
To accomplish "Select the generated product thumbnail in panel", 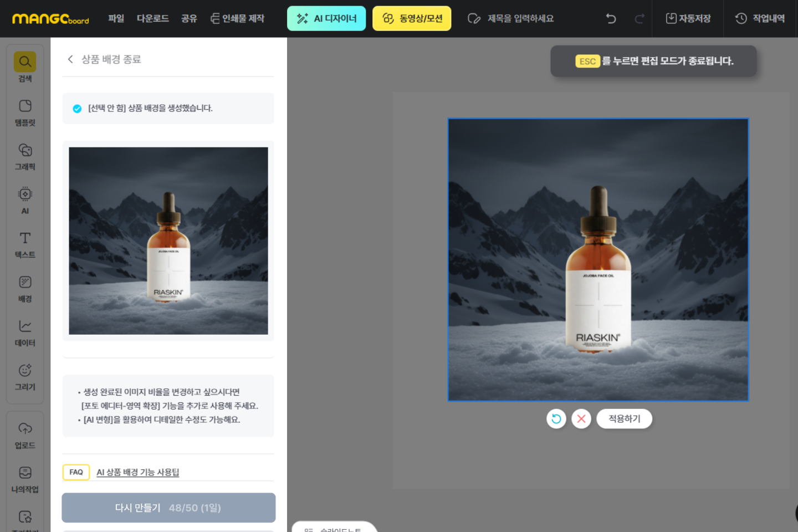I will (168, 241).
